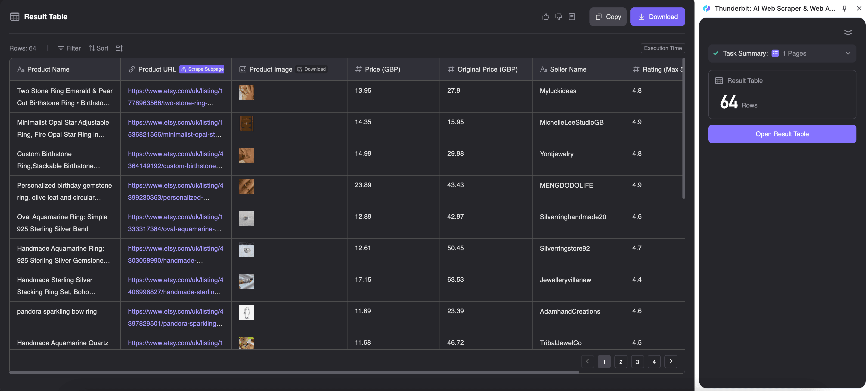Open the Two Stone Ring Etsy listing link
The image size is (868, 391).
[x=175, y=97]
